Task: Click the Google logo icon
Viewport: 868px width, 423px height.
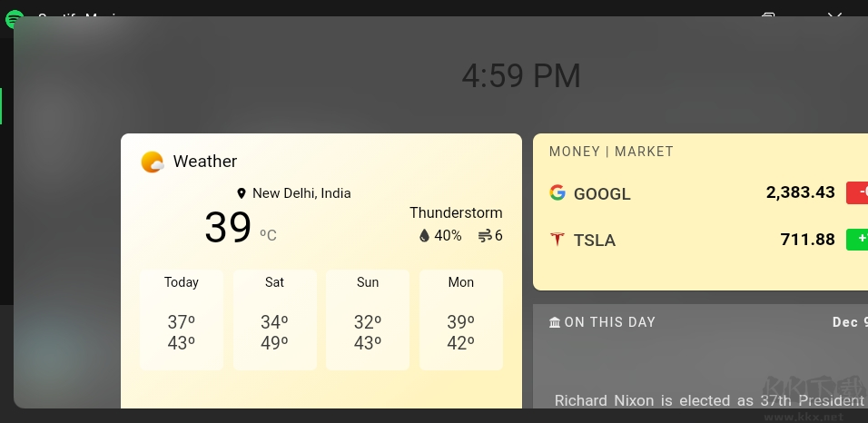Action: point(557,192)
